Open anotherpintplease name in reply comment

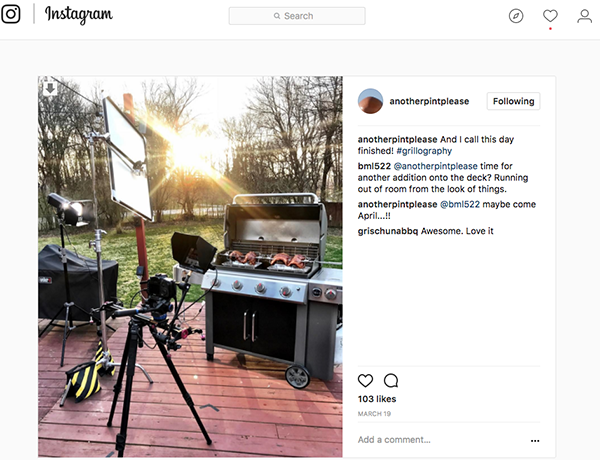[397, 204]
